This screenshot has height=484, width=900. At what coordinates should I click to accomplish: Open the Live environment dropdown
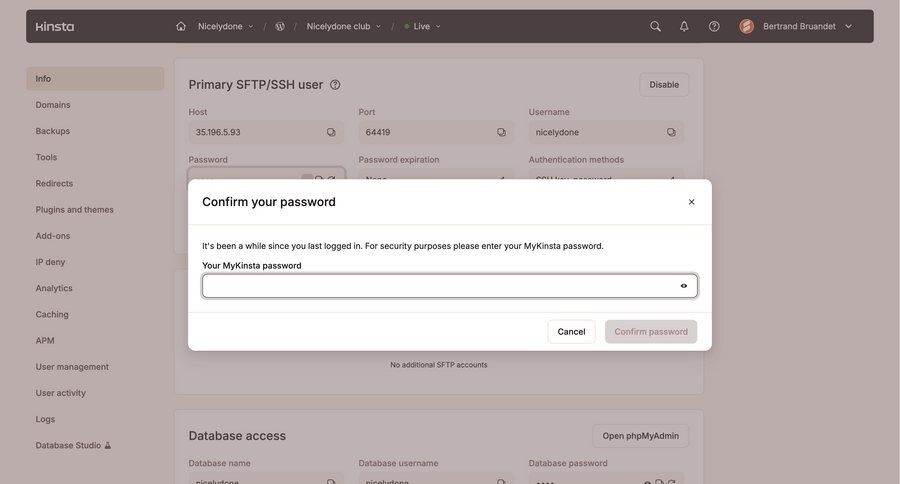click(x=422, y=26)
